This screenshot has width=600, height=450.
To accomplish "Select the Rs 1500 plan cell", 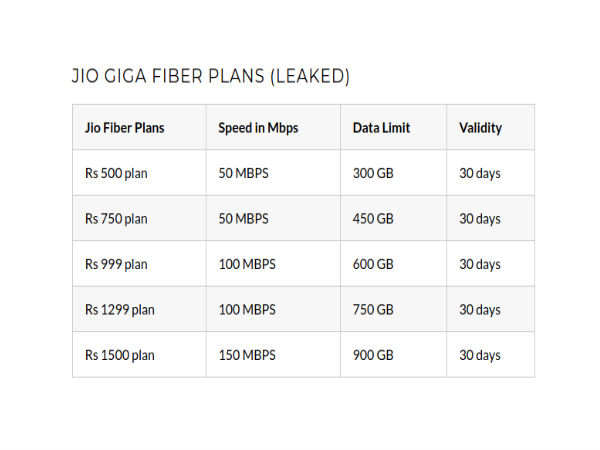I will (x=120, y=355).
